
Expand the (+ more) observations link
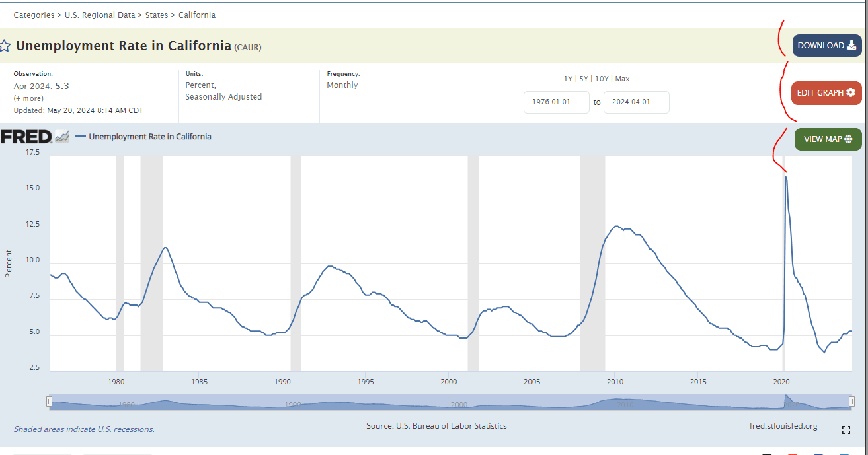28,98
